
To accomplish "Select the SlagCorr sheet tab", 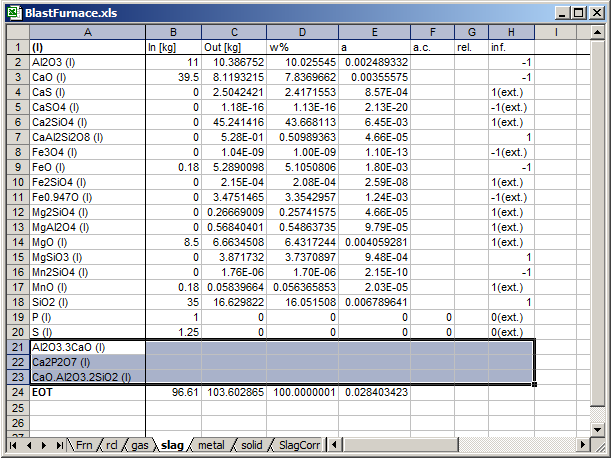I will click(x=299, y=445).
